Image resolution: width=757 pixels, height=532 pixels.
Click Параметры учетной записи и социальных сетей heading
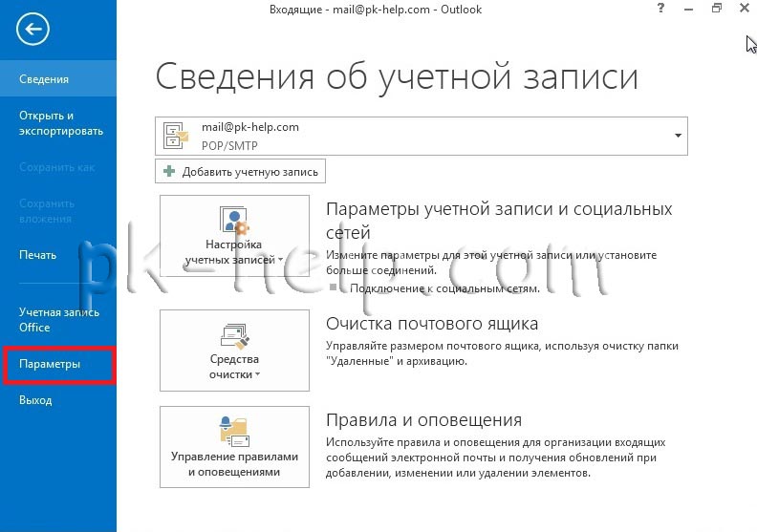click(x=499, y=221)
